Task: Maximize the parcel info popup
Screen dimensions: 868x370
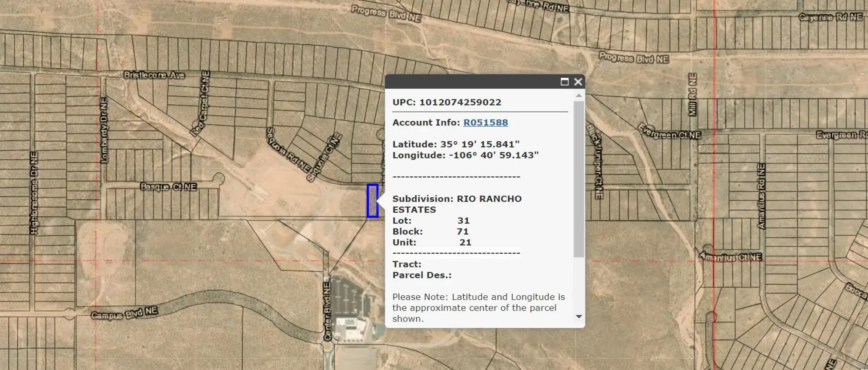Action: (x=564, y=82)
